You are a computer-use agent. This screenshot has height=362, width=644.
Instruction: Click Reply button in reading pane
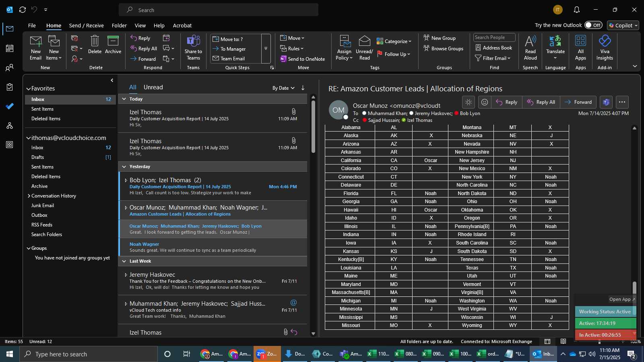(x=507, y=102)
